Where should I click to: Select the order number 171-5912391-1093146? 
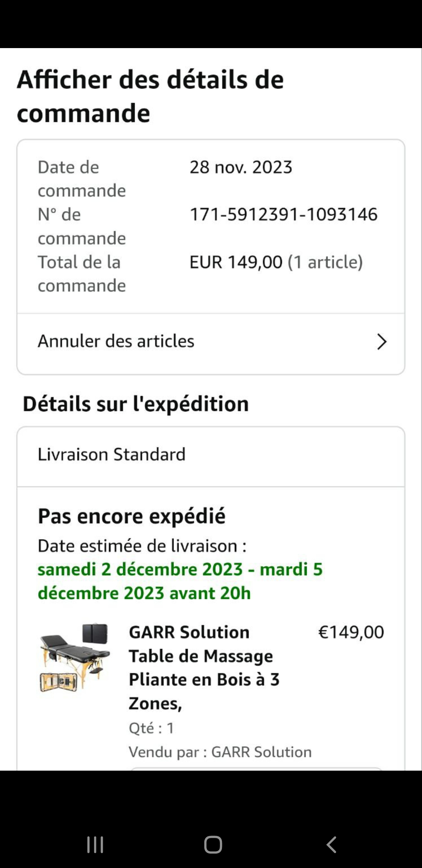(x=283, y=215)
